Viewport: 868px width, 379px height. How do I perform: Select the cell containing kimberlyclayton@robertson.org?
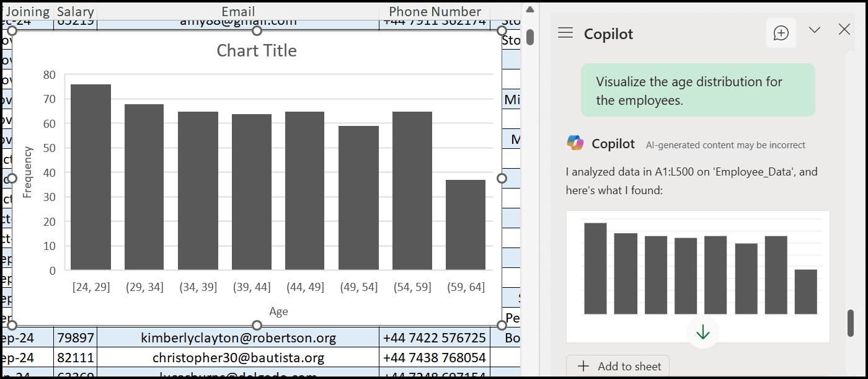coord(237,337)
